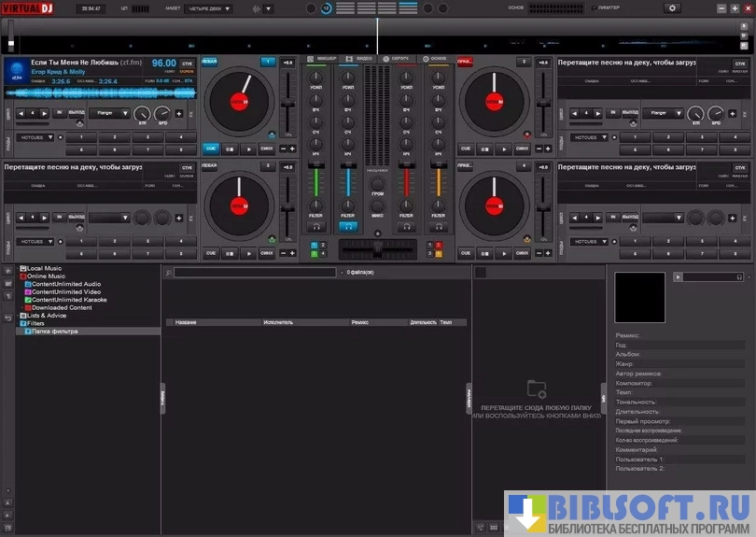Click hot cue pad 1 on deck 1
The image size is (756, 537).
[x=82, y=137]
